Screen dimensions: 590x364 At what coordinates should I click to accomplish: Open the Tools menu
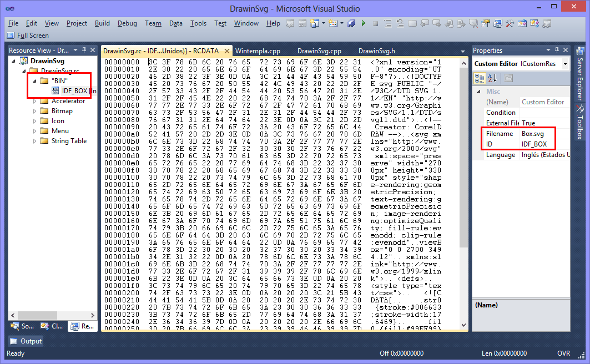point(198,23)
